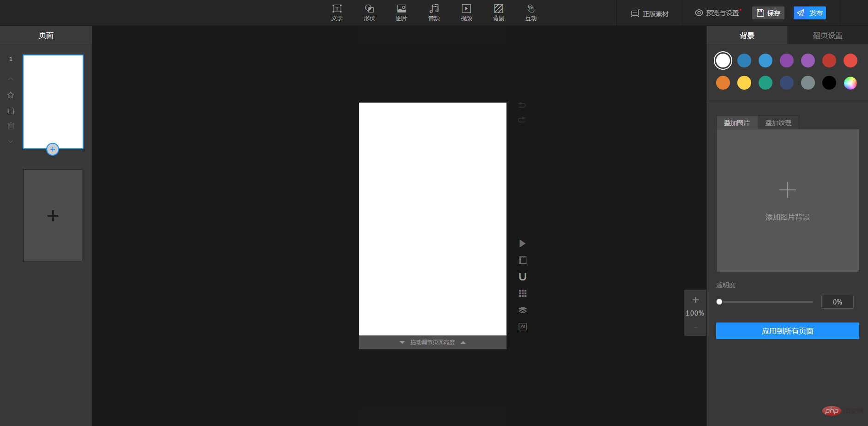868x426 pixels.
Task: Toggle the magnet snap icon
Action: [523, 277]
